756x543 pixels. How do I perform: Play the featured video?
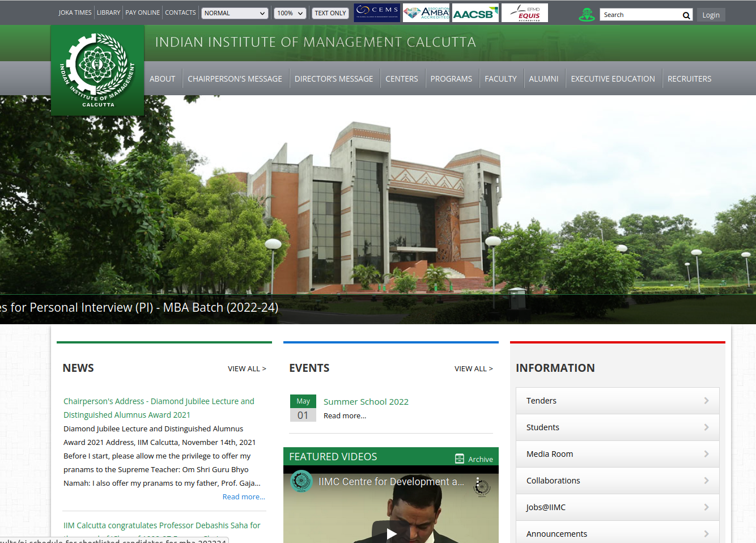(391, 533)
